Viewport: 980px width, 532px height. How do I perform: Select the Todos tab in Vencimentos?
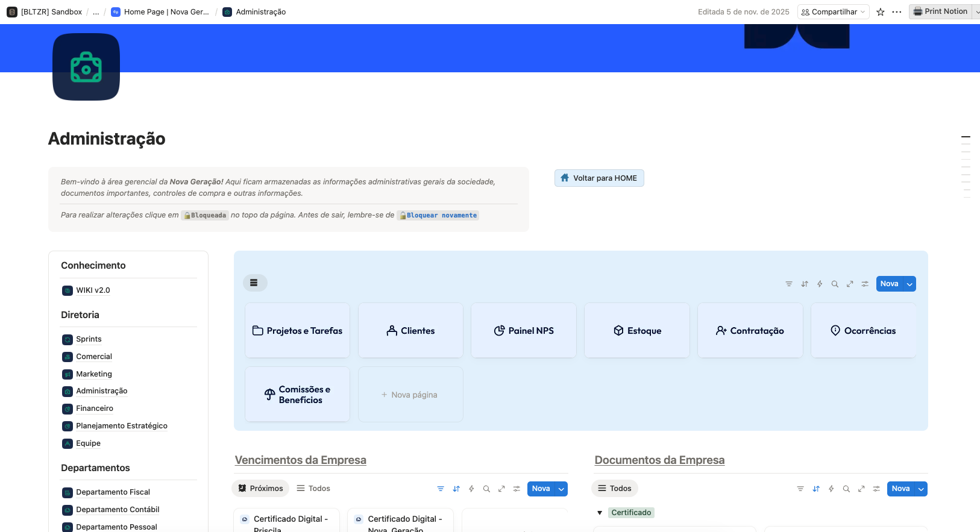click(x=313, y=489)
